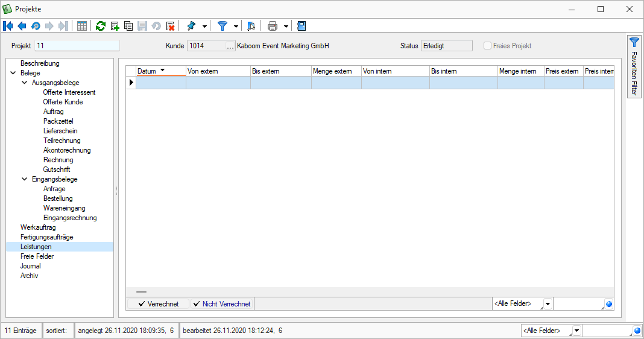Open Rechnung in the tree

pos(58,160)
